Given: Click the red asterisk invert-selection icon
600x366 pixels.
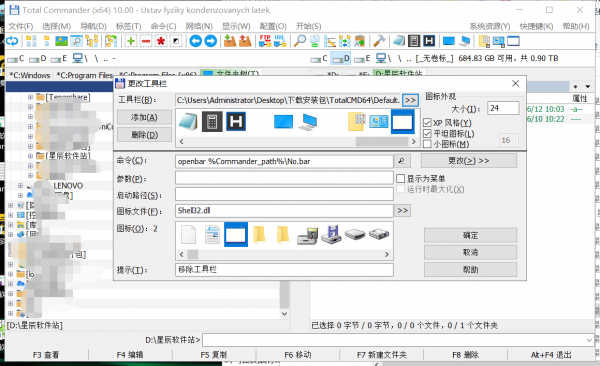Looking at the screenshot, I should [161, 41].
